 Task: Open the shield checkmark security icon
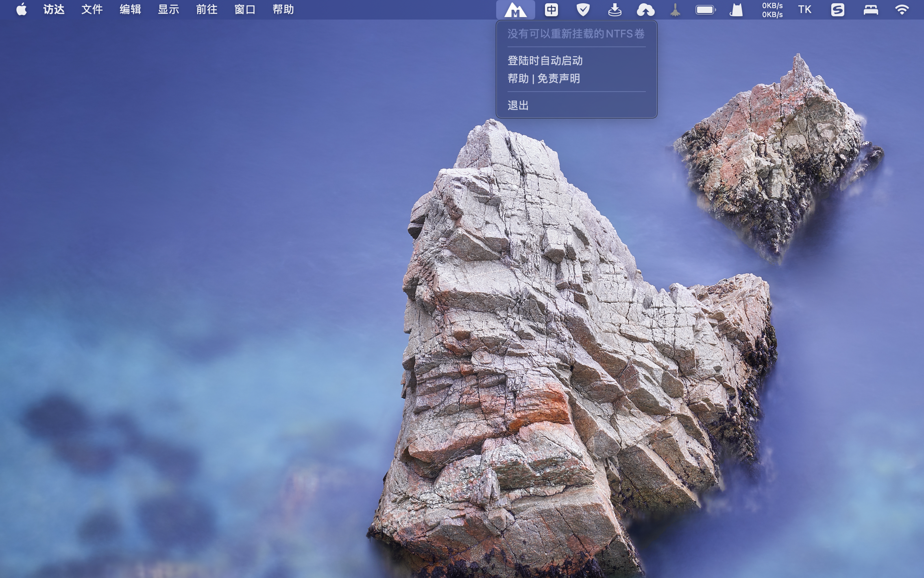click(x=583, y=10)
